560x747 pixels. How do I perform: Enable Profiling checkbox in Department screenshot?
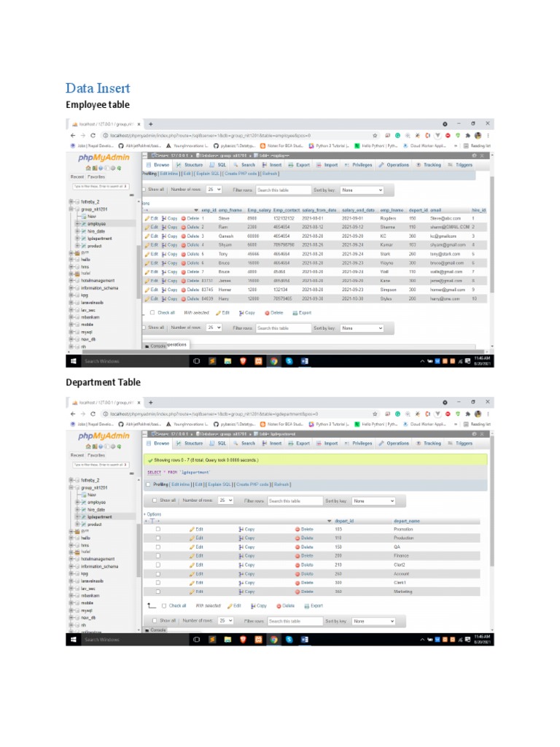tap(148, 484)
